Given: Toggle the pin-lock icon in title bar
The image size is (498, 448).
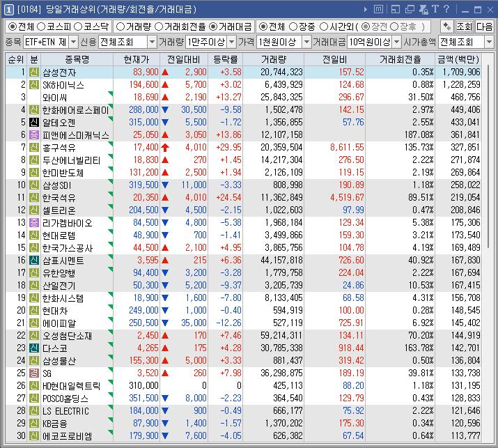Looking at the screenshot, I should (x=423, y=10).
